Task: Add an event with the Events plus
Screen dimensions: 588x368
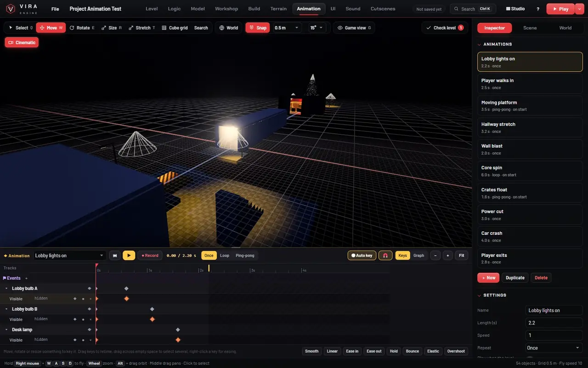Action: click(x=26, y=278)
